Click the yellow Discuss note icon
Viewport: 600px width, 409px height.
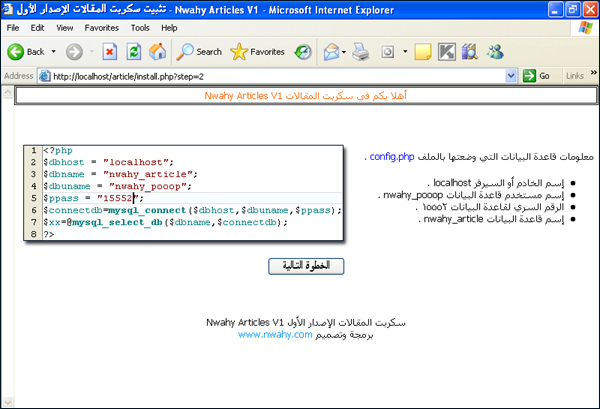(x=423, y=52)
